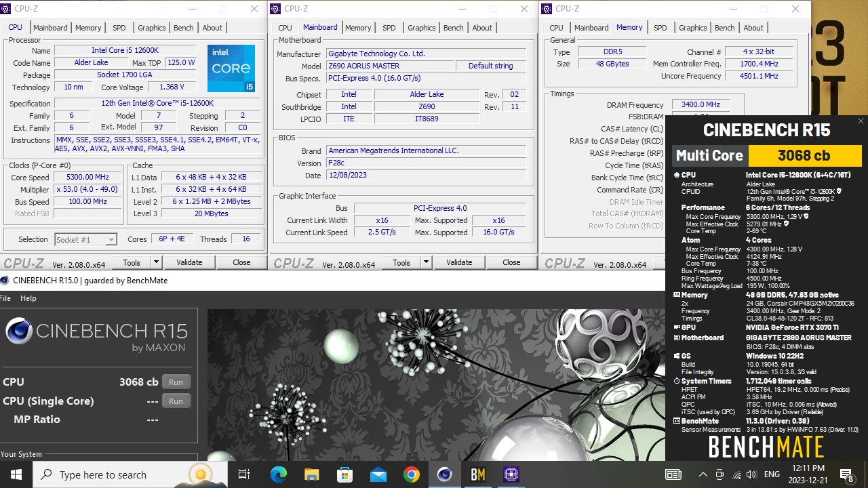The width and height of the screenshot is (868, 488).
Task: Run the CPU (Single Core) test
Action: 176,401
